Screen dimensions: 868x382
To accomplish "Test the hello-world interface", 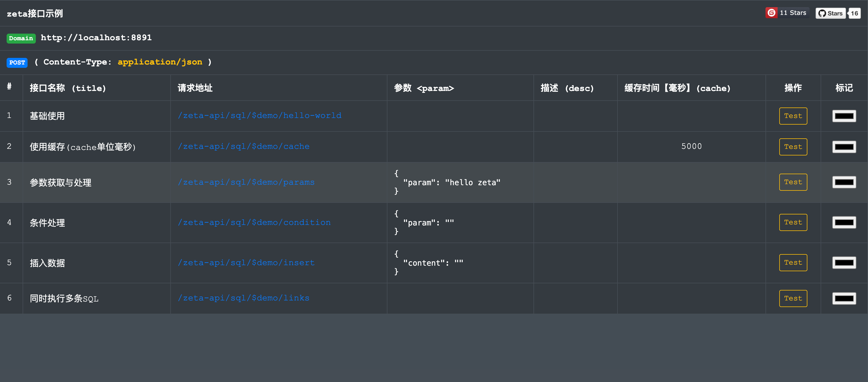I will [x=793, y=116].
